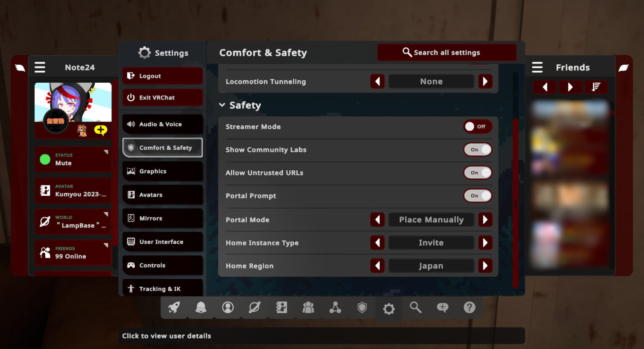Open the User Interface settings section
The image size is (644, 349).
[162, 242]
